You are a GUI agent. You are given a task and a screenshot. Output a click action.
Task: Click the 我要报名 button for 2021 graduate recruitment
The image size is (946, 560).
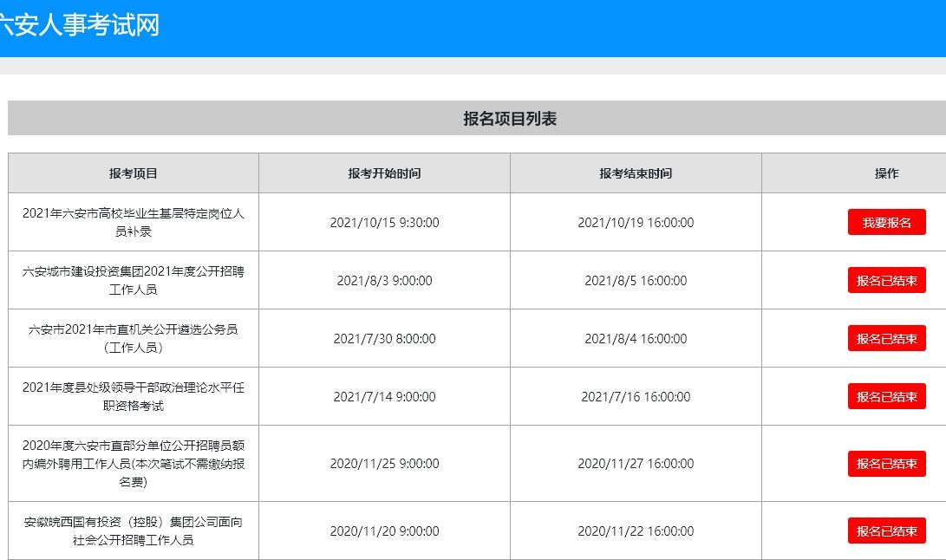coord(886,222)
